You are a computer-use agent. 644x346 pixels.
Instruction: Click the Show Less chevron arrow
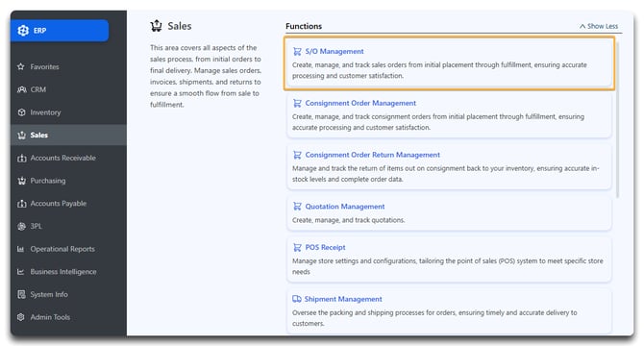(x=582, y=26)
